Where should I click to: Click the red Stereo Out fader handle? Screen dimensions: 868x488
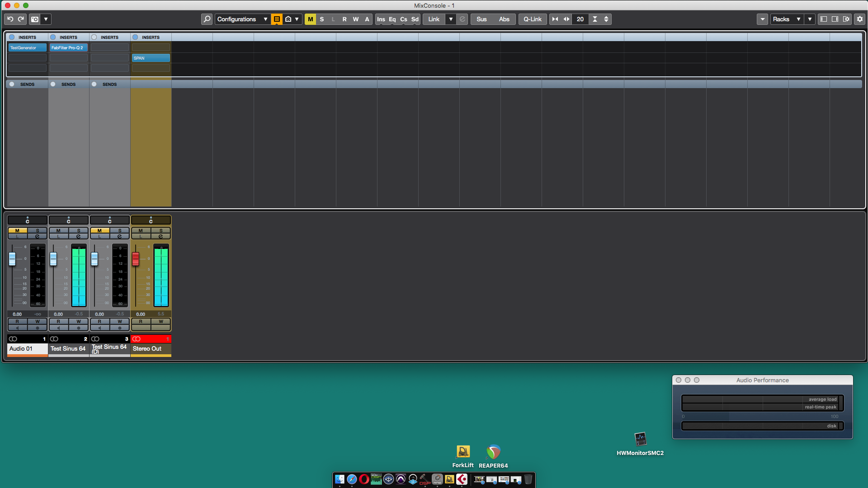(x=136, y=259)
